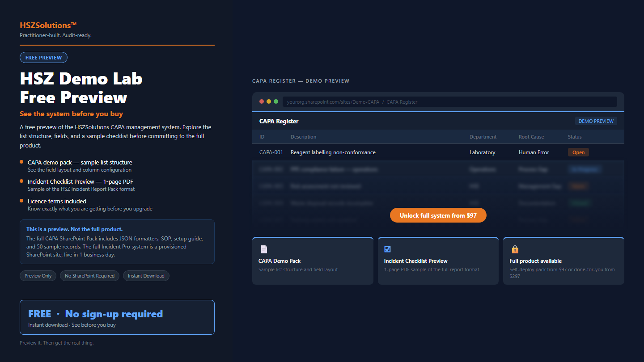Click the See the system before you buy subheading

tap(72, 114)
